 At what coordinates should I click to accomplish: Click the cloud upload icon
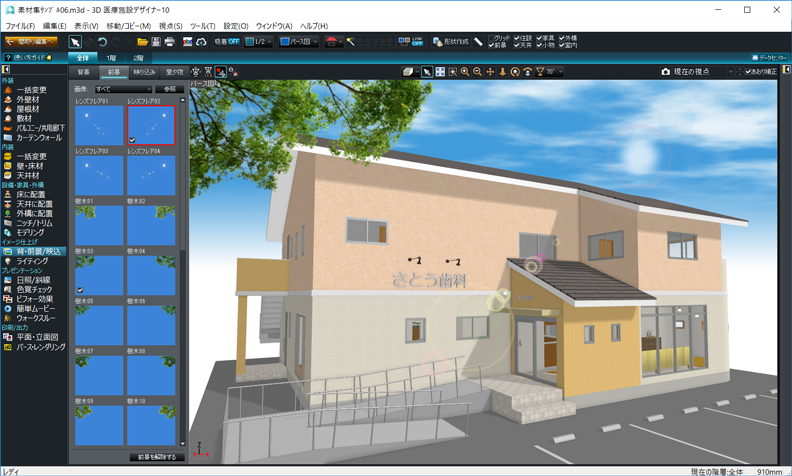[201, 42]
